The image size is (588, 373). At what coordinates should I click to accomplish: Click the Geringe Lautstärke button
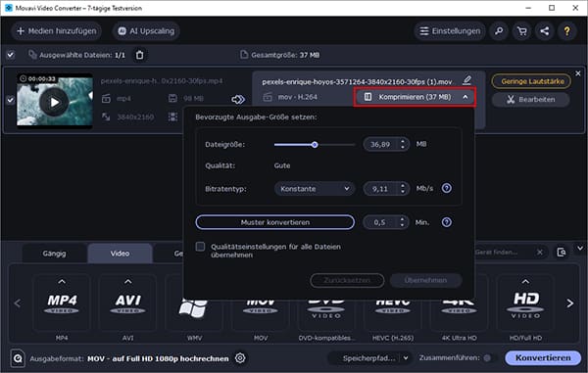(532, 81)
